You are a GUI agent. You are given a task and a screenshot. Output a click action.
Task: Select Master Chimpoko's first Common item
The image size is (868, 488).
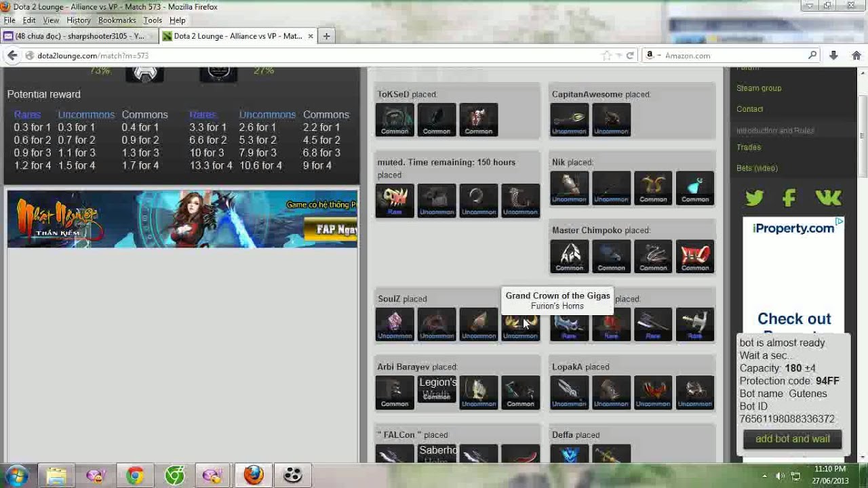click(570, 257)
